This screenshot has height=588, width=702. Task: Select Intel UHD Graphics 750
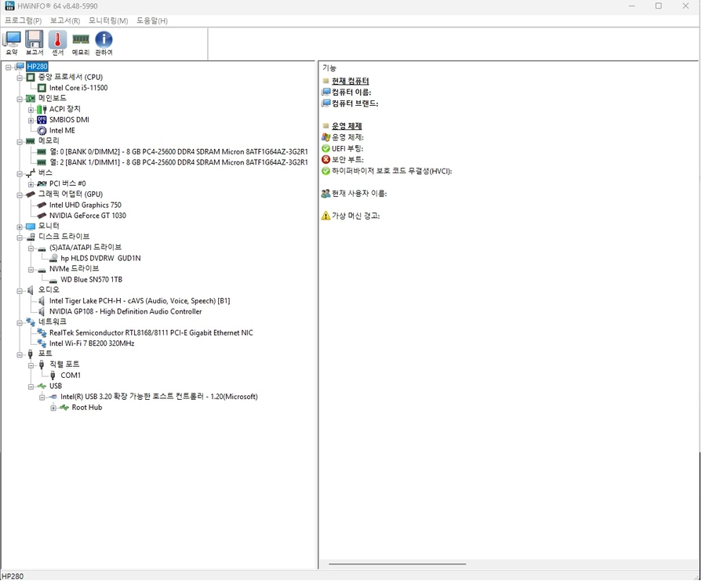pos(85,206)
